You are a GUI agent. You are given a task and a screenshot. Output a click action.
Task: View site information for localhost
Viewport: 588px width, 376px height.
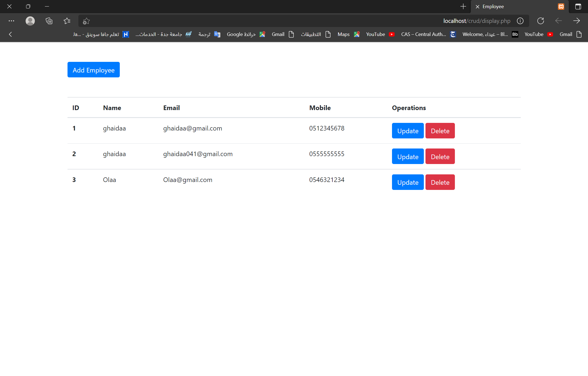pos(520,21)
